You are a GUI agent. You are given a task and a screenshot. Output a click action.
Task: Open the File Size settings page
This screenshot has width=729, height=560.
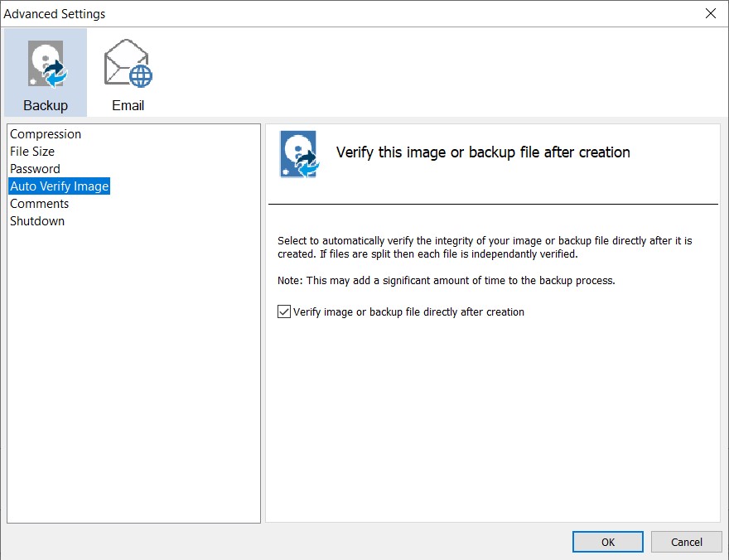(32, 152)
